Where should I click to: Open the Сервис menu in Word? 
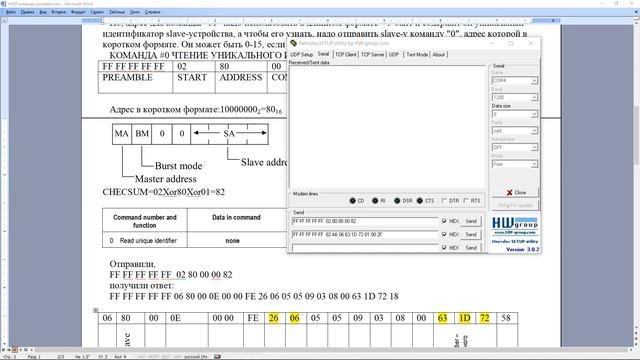point(97,12)
